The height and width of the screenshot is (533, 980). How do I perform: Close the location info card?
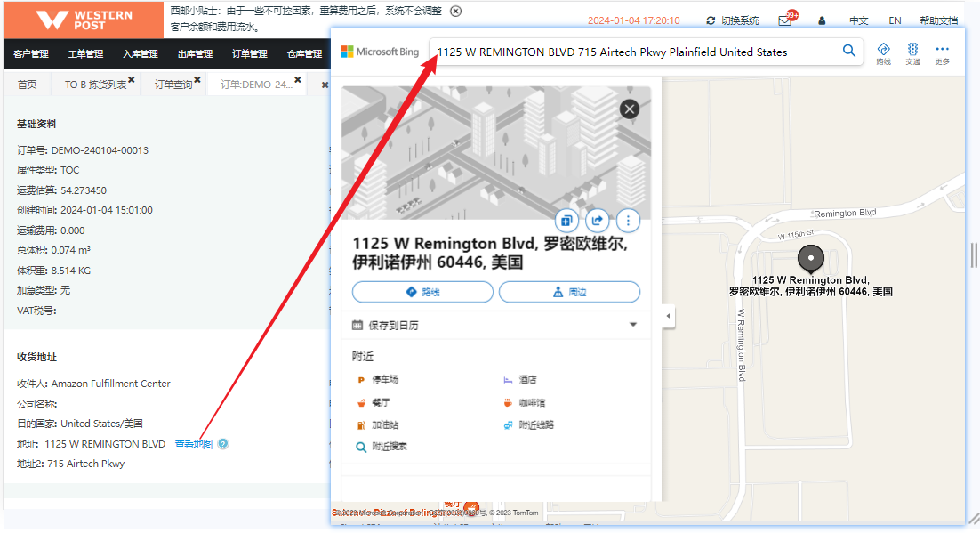click(x=630, y=109)
